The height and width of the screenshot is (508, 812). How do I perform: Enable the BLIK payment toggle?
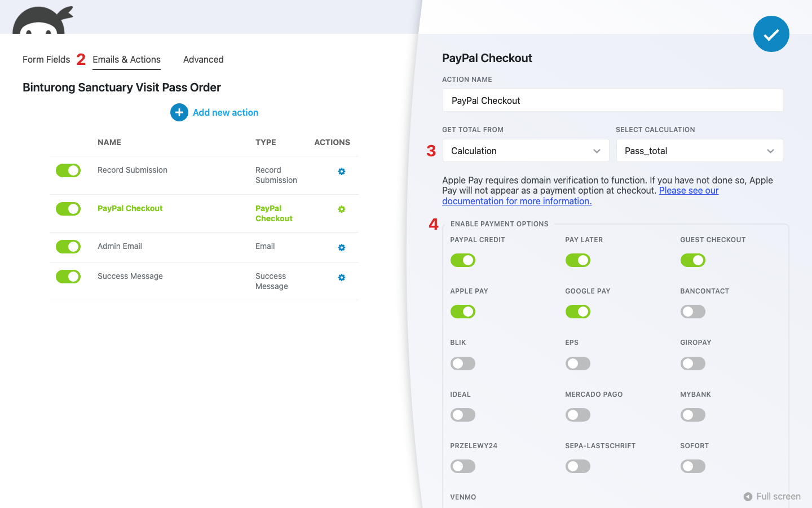tap(463, 364)
